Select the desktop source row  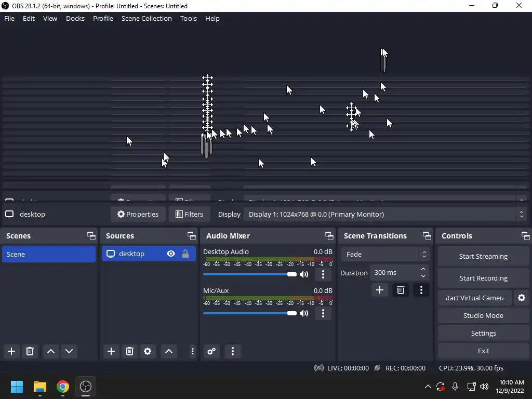[149, 254]
